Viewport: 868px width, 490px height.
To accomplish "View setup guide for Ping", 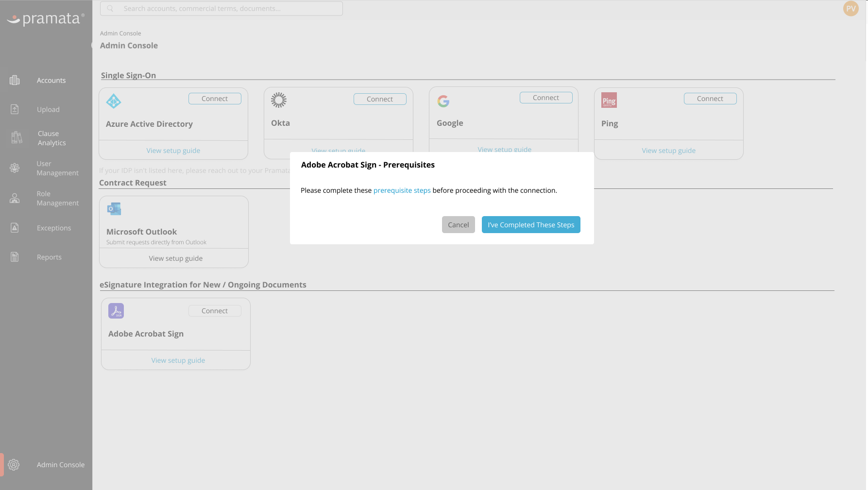I will click(669, 151).
